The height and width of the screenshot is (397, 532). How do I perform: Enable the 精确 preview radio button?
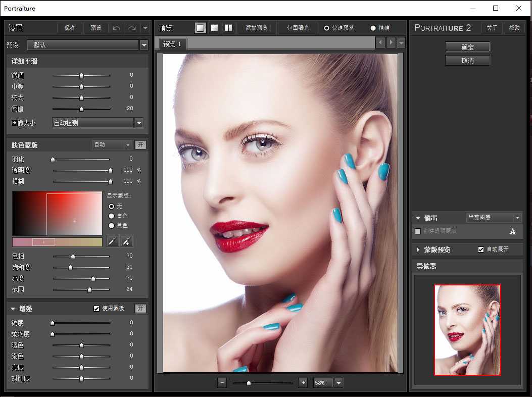pyautogui.click(x=373, y=28)
